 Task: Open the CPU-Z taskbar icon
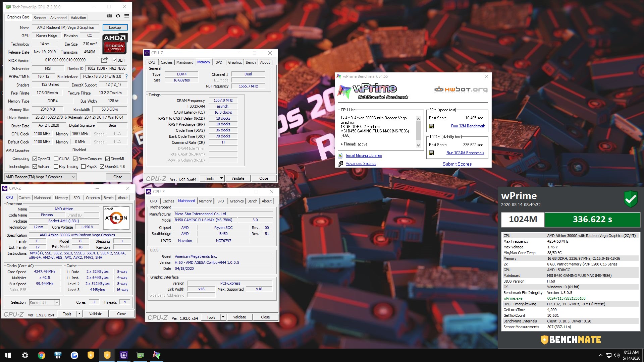pyautogui.click(x=123, y=355)
